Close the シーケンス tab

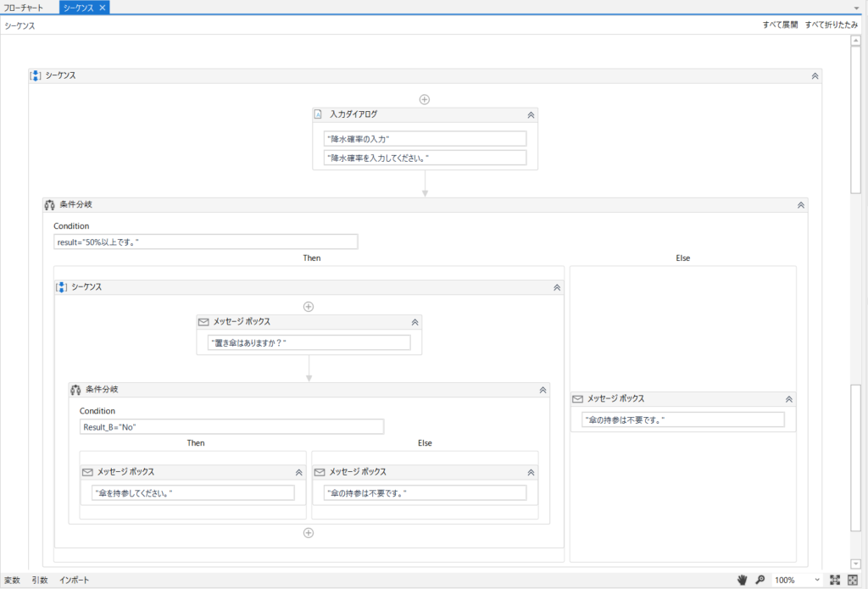click(103, 7)
